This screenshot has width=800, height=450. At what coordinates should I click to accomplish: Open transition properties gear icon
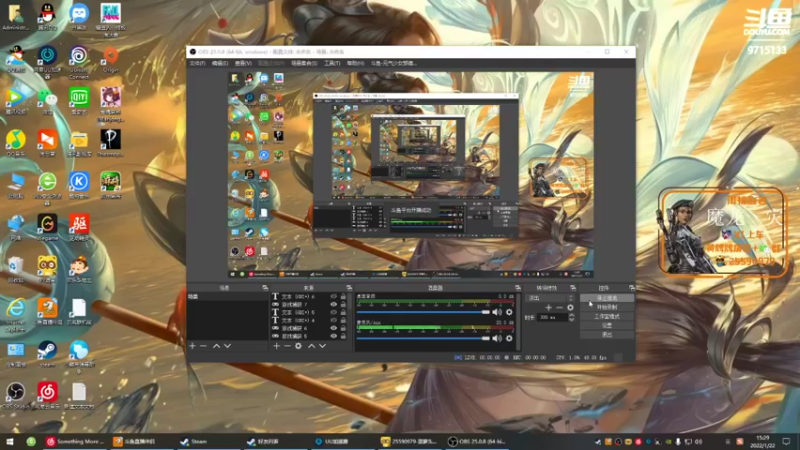click(570, 308)
